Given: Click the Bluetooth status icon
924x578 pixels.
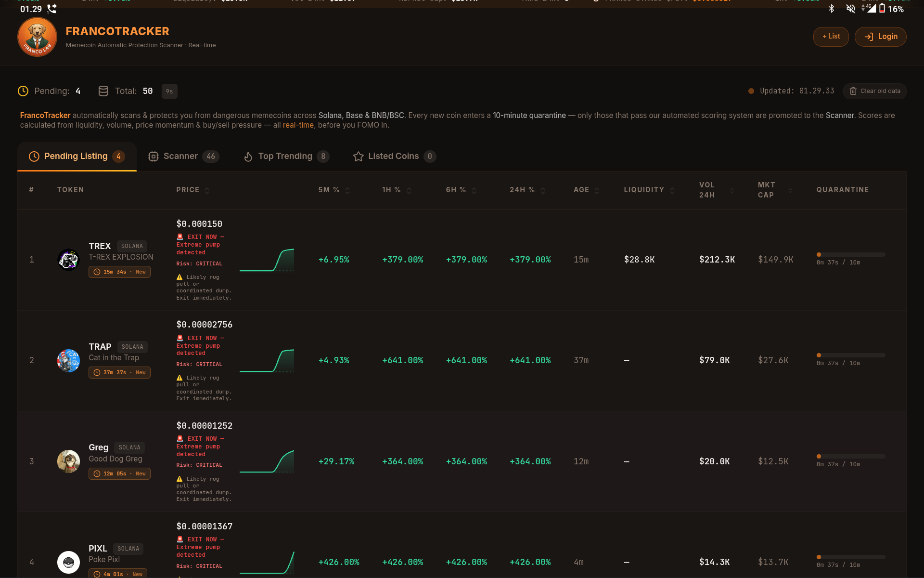Looking at the screenshot, I should click(831, 9).
